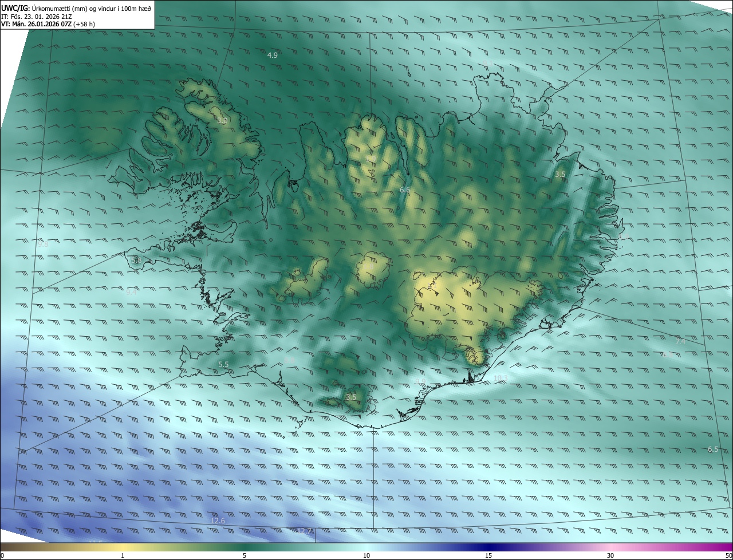This screenshot has width=733, height=560.
Task: Click the 3.0 value label on the map
Action: click(x=223, y=121)
